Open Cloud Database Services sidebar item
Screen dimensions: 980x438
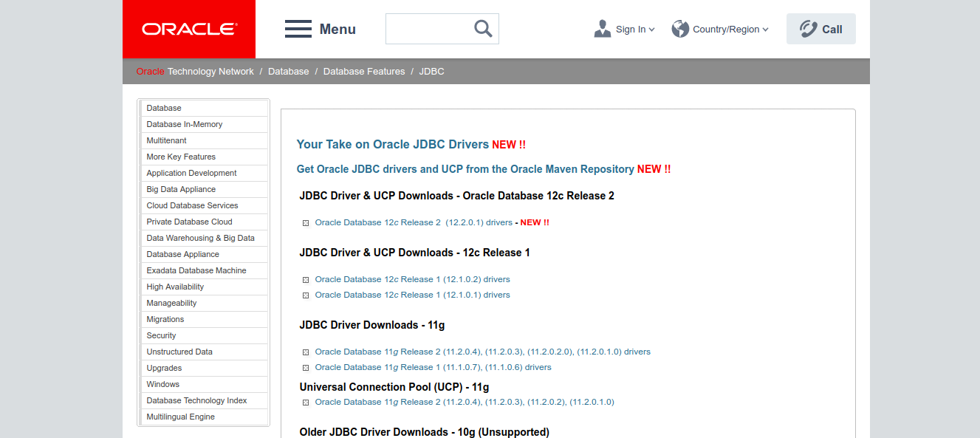point(205,205)
